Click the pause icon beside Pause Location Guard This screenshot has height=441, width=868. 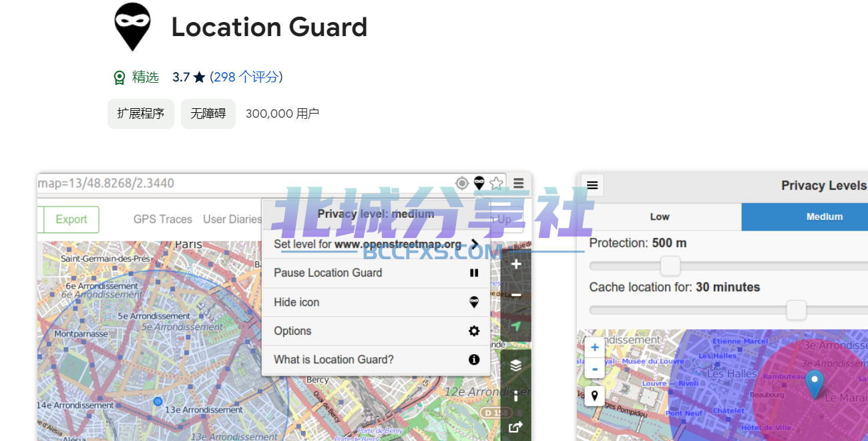(474, 273)
